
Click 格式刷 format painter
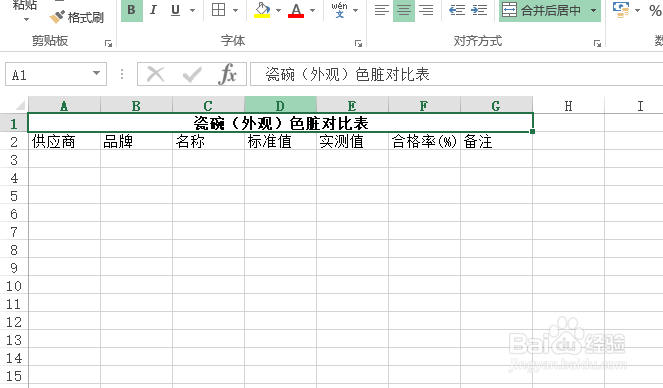coord(77,17)
